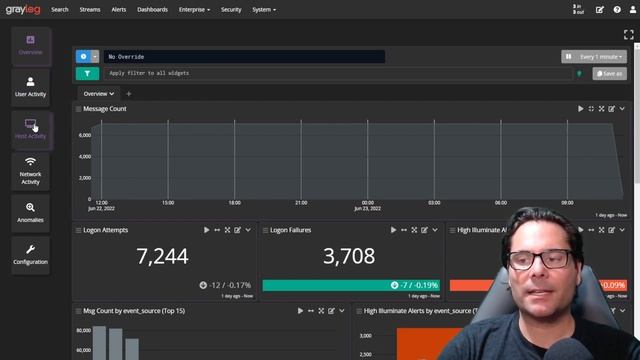Viewport: 640px width, 360px height.
Task: Expand Msg Count by event_source widget fullscreen
Action: click(321, 311)
